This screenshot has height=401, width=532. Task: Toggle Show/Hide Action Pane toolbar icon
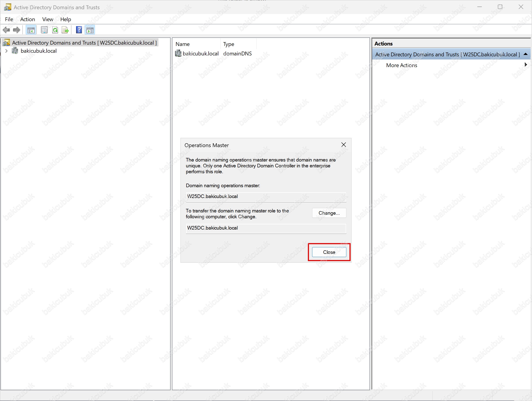(x=90, y=30)
